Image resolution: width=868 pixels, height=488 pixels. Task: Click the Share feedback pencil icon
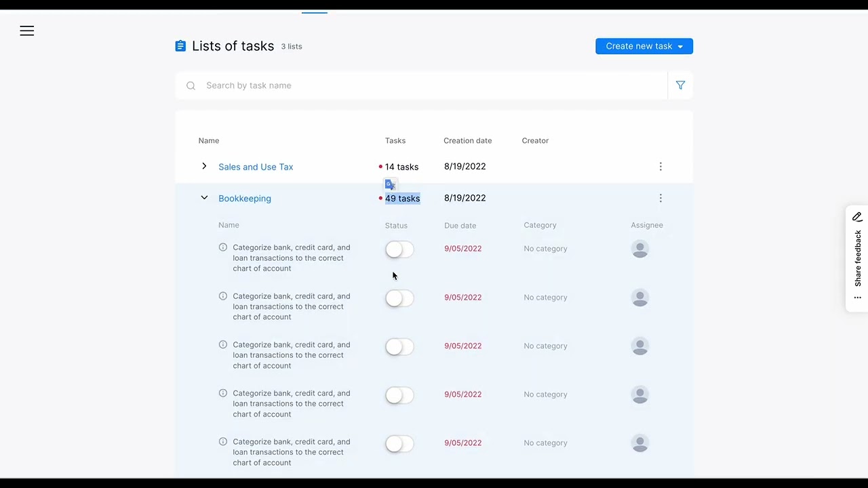857,217
